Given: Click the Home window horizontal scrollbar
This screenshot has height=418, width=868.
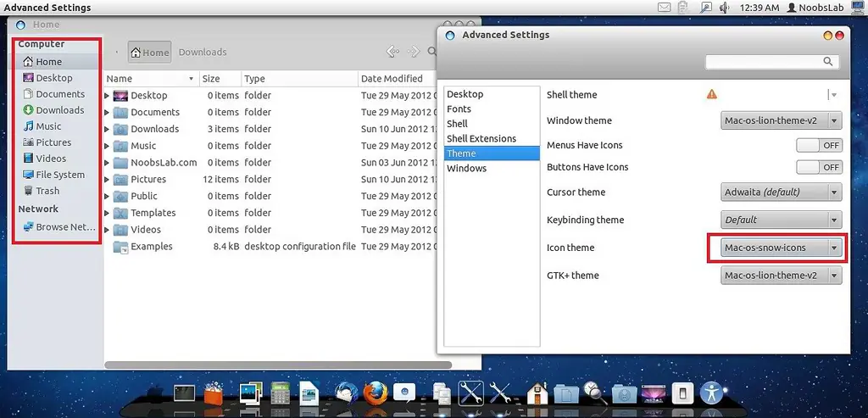Looking at the screenshot, I should (x=278, y=365).
